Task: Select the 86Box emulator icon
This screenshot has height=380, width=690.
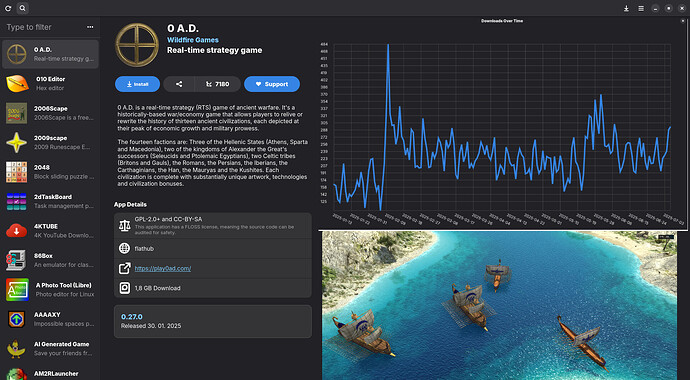Action: 17,260
